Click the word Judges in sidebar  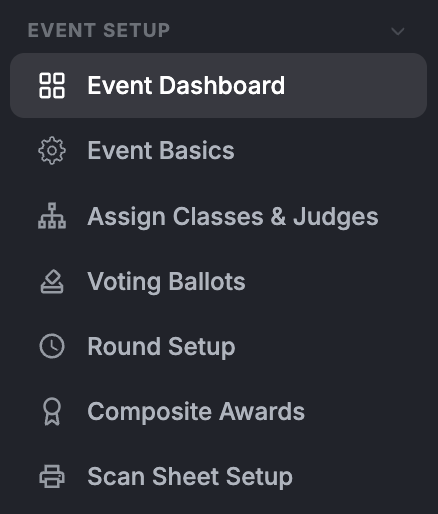(336, 217)
